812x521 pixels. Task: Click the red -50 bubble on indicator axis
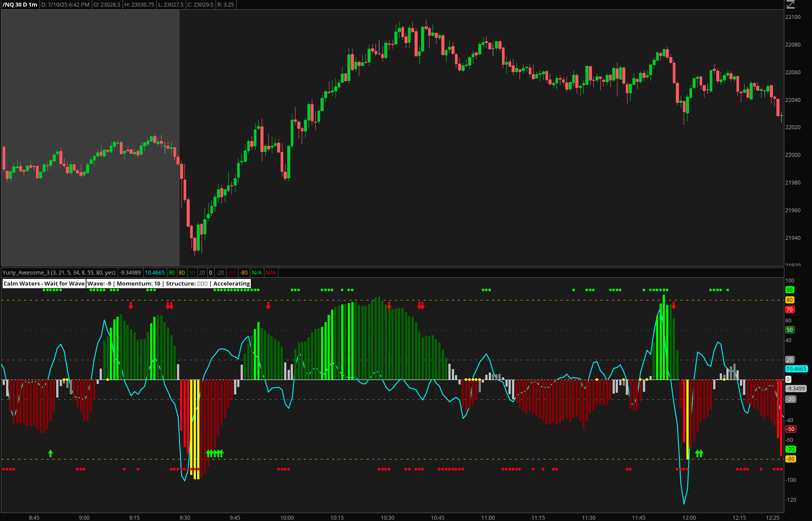coord(790,429)
